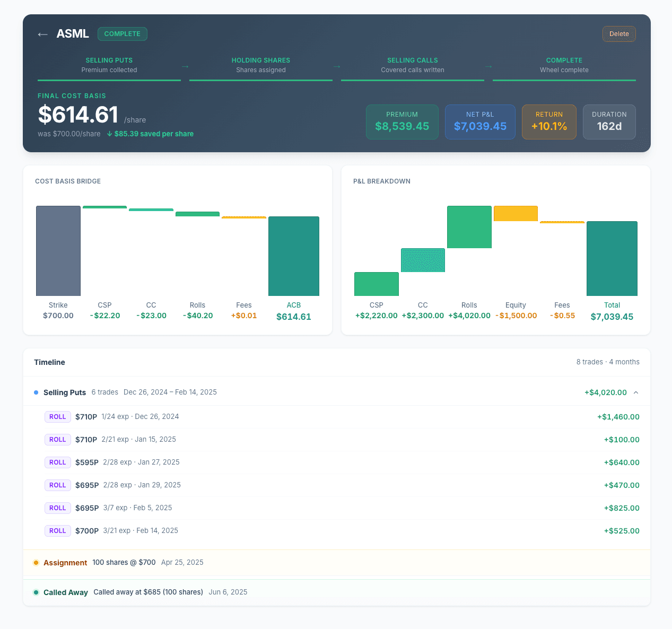Click the -$40.20 Rolls value label
Image resolution: width=672 pixels, height=629 pixels.
coord(197,316)
